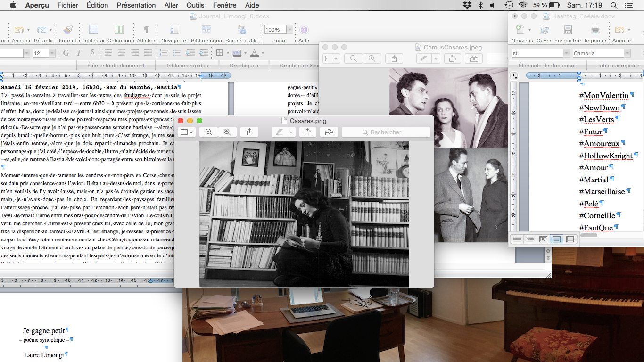Image resolution: width=644 pixels, height=362 pixels.
Task: Click share icon in Casares.png window
Action: (x=249, y=132)
